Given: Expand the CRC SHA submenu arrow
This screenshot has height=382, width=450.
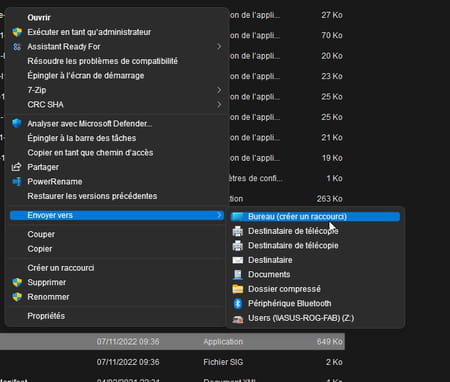Looking at the screenshot, I should pyautogui.click(x=219, y=105).
